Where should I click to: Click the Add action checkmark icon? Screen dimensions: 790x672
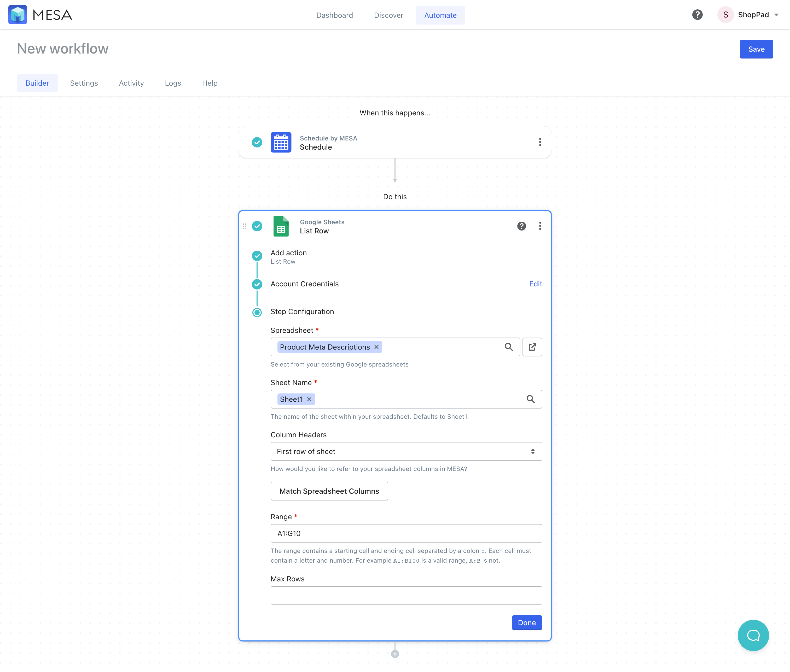pyautogui.click(x=257, y=256)
